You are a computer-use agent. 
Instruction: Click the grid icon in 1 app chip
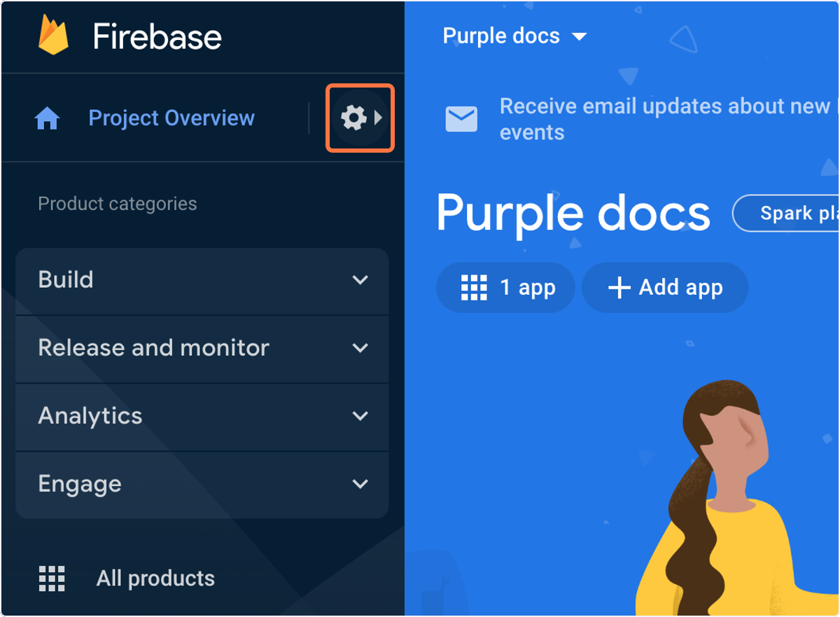[474, 287]
